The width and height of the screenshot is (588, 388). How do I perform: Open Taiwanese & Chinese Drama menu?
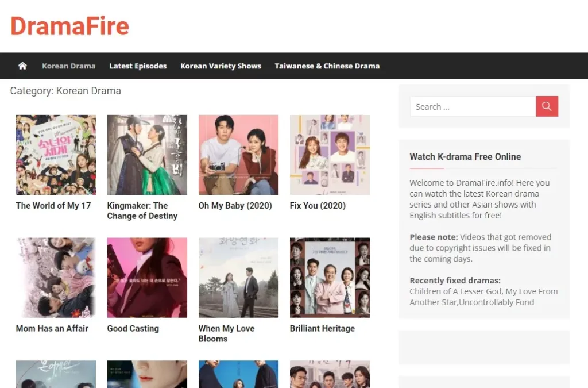pyautogui.click(x=327, y=66)
